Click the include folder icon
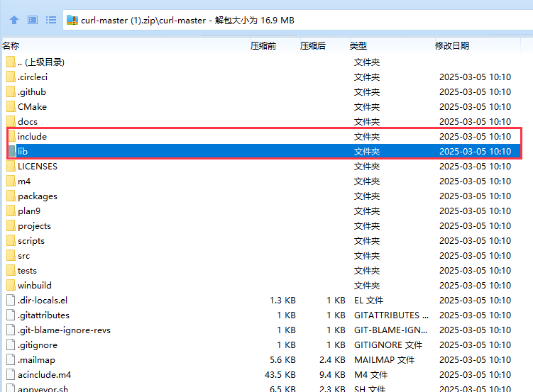Viewport: 533px width, 392px height. (11, 136)
